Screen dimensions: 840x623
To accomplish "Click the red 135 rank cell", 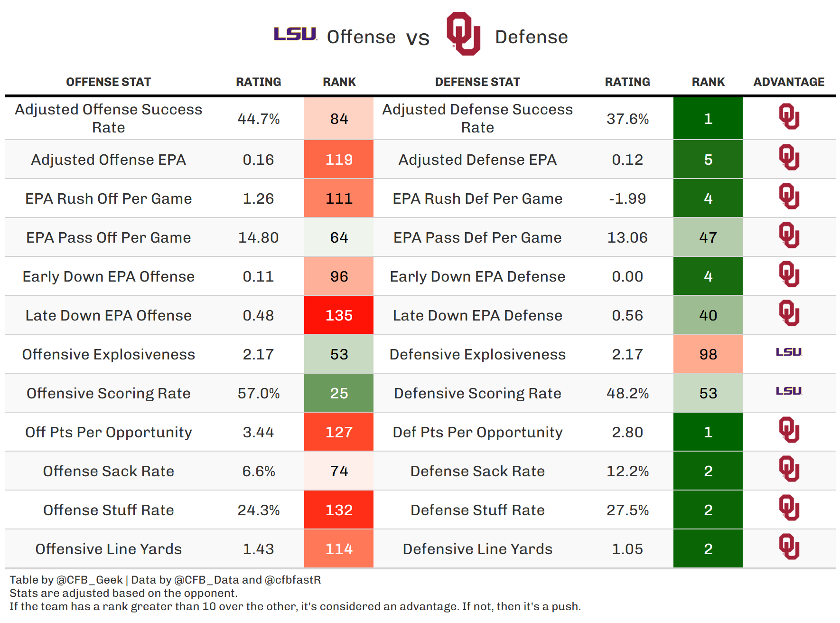I will [x=339, y=315].
